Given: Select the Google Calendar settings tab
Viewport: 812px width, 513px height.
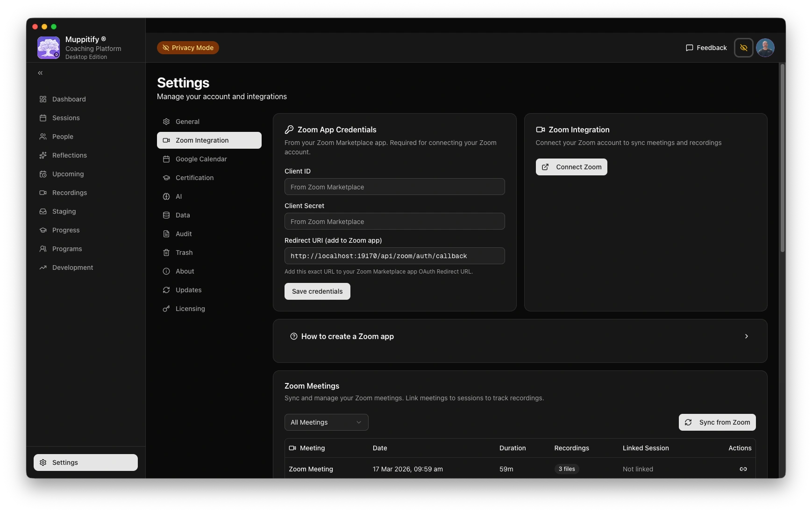Looking at the screenshot, I should point(201,159).
